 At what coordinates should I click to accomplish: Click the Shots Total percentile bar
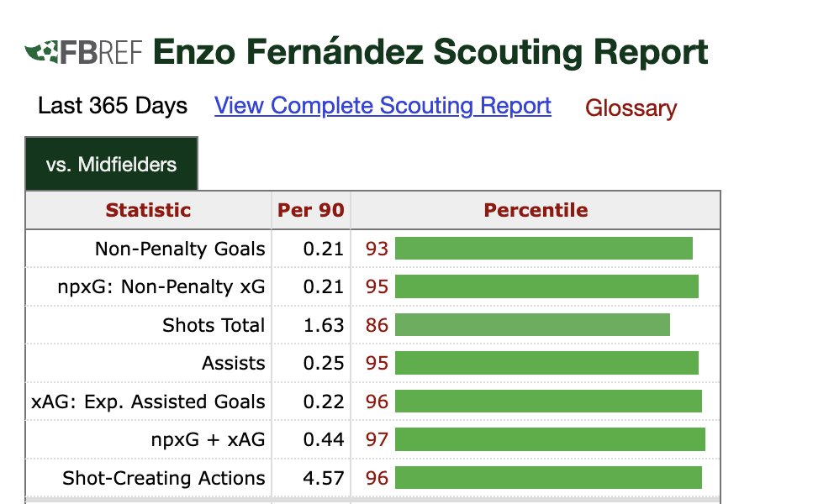[532, 325]
